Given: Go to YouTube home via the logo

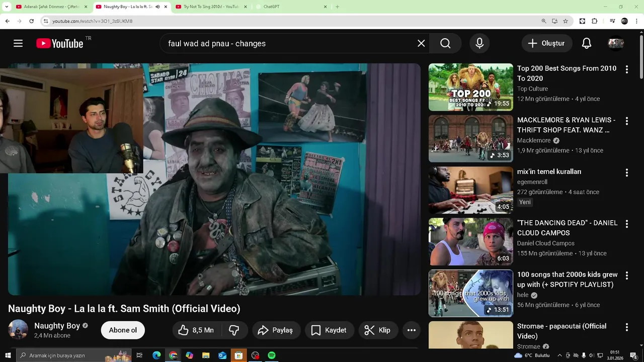Looking at the screenshot, I should pyautogui.click(x=60, y=43).
